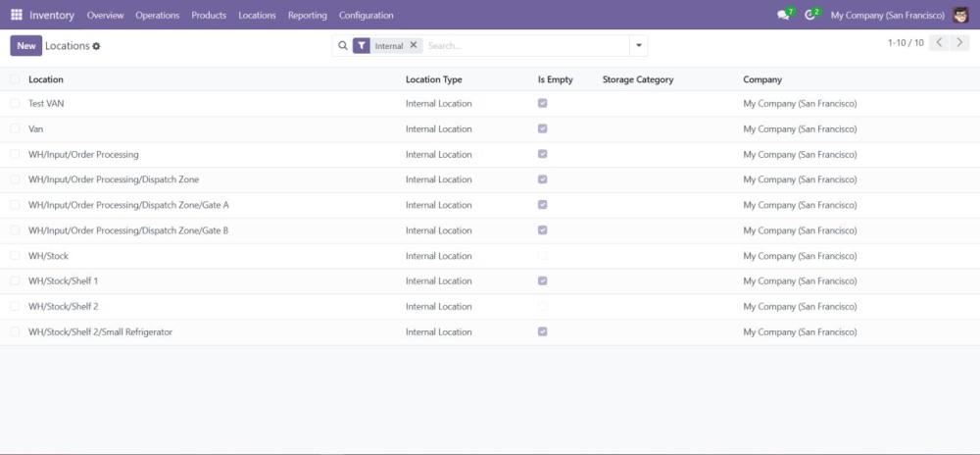Screen dimensions: 980x455
Task: Click the gear icon beside Locations
Action: (96, 46)
